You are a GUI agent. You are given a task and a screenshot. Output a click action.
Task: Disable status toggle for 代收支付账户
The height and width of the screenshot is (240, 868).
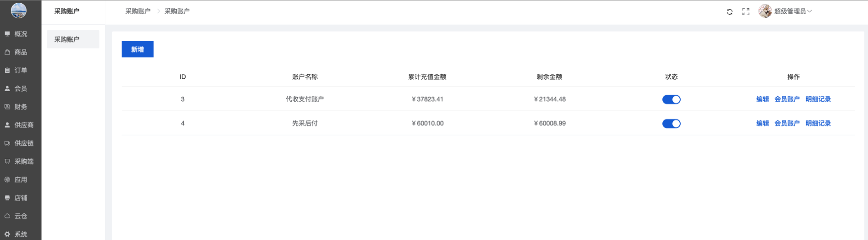click(671, 99)
